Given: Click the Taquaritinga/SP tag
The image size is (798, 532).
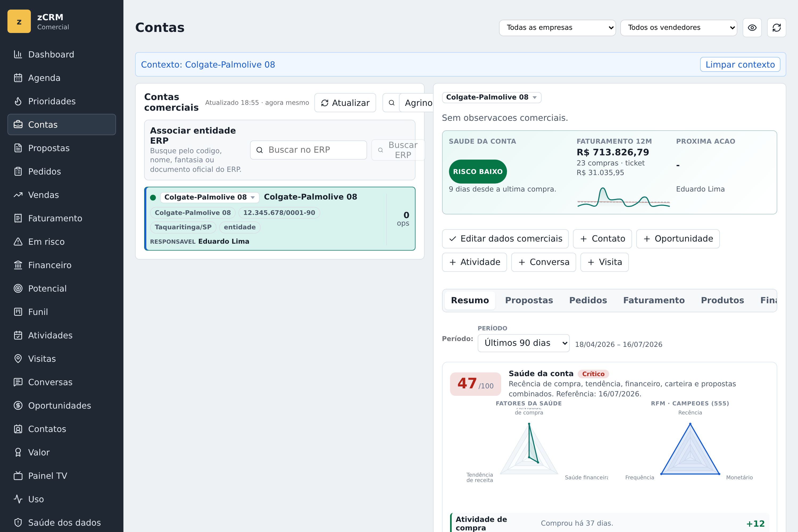Looking at the screenshot, I should 183,227.
